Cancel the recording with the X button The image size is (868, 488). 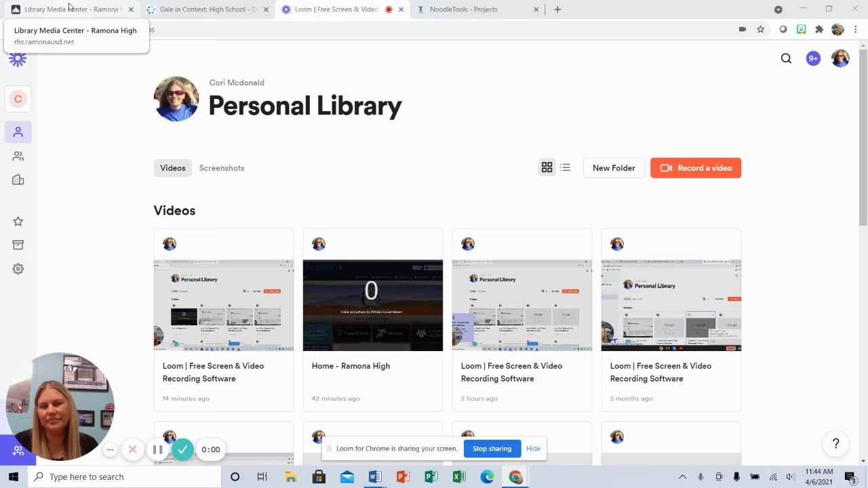(x=132, y=449)
